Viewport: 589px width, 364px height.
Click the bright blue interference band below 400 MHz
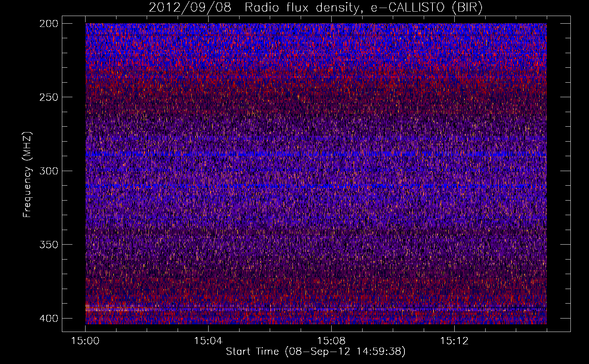[316, 309]
